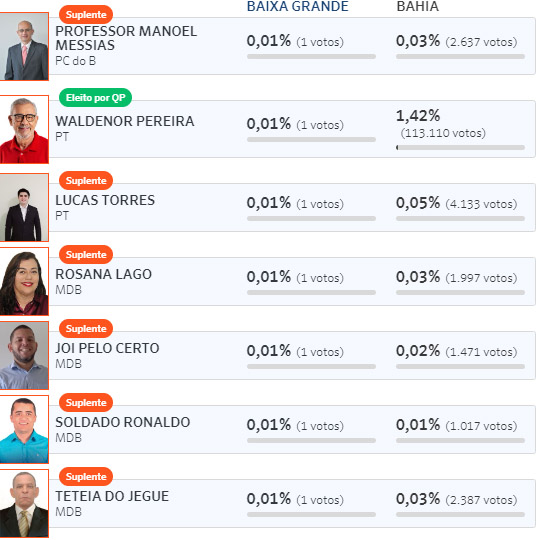Click the 113.110 votos figure
Image resolution: width=538 pixels, height=540 pixels.
[443, 133]
